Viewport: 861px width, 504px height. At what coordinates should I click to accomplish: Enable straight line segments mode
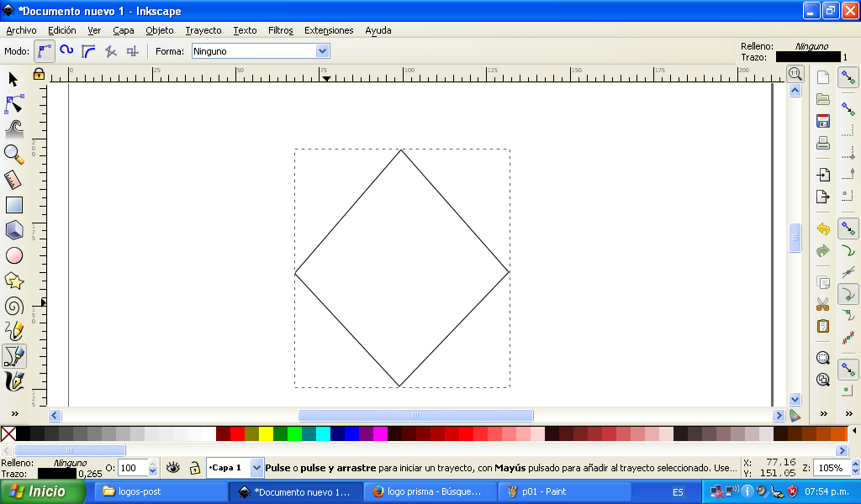tap(110, 51)
